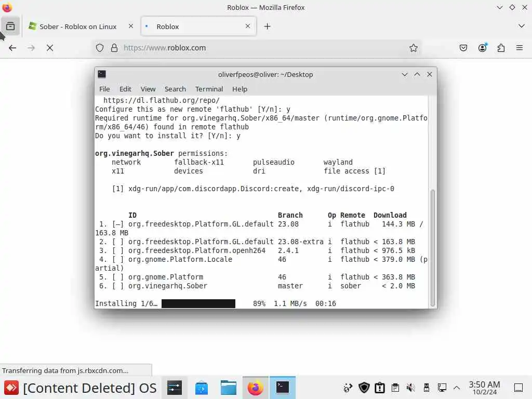Click the installing progress bar in terminal
This screenshot has height=399, width=532.
click(x=198, y=303)
